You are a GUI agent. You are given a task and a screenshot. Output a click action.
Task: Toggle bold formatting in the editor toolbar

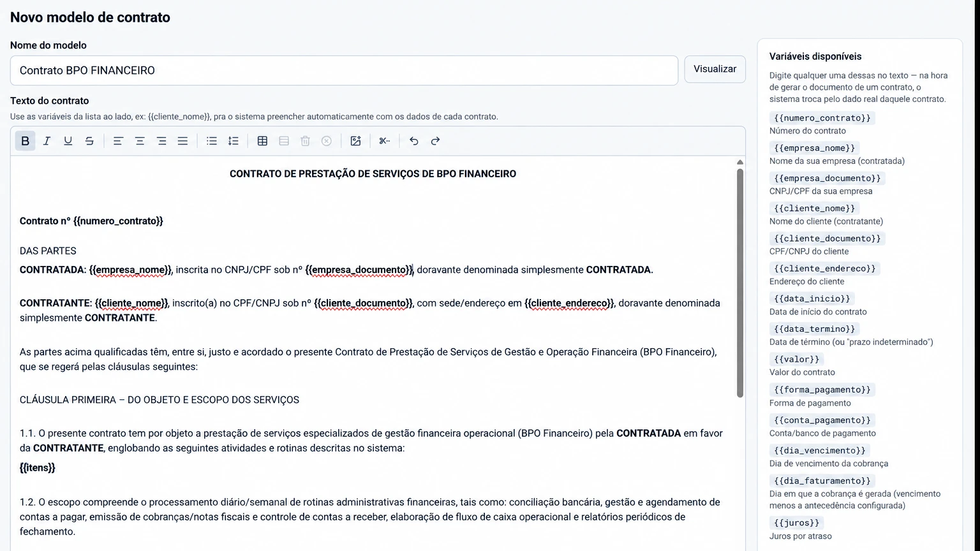point(26,141)
